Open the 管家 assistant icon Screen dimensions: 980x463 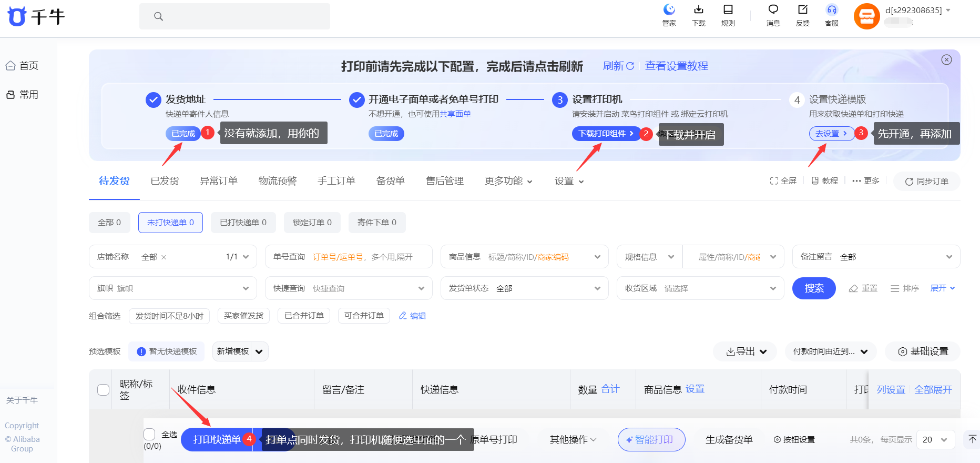click(x=669, y=10)
